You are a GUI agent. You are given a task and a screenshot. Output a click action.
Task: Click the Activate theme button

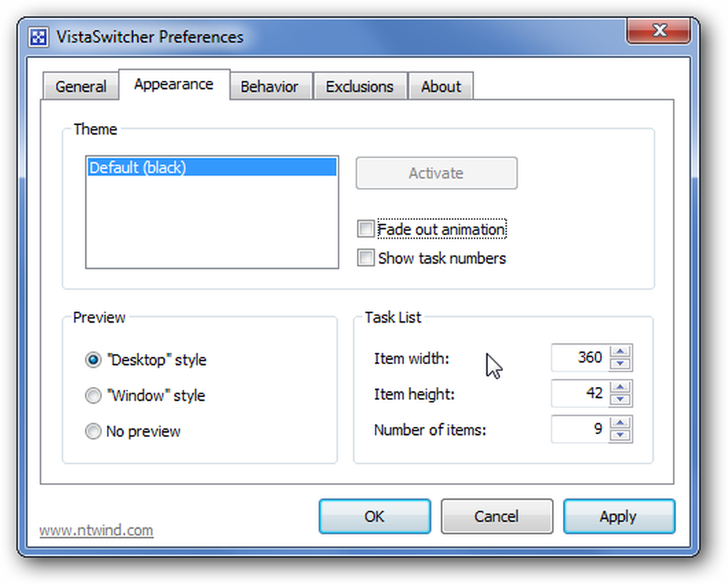pos(436,173)
